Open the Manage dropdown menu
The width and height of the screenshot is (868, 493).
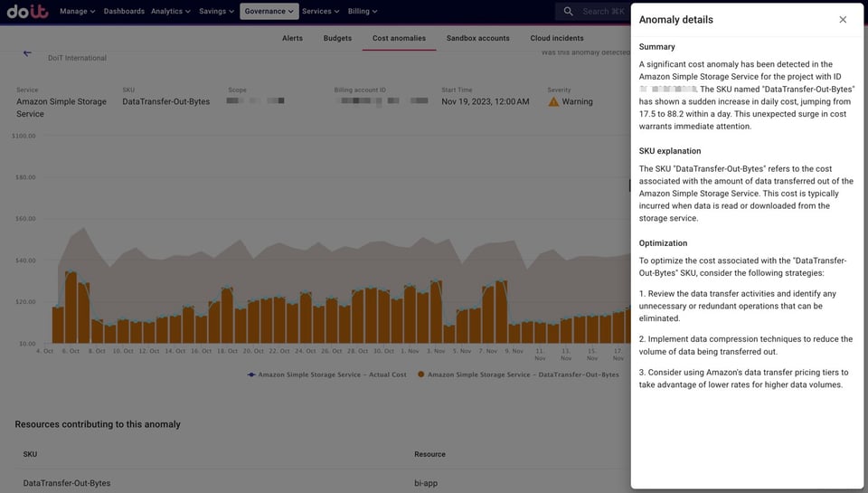[78, 11]
